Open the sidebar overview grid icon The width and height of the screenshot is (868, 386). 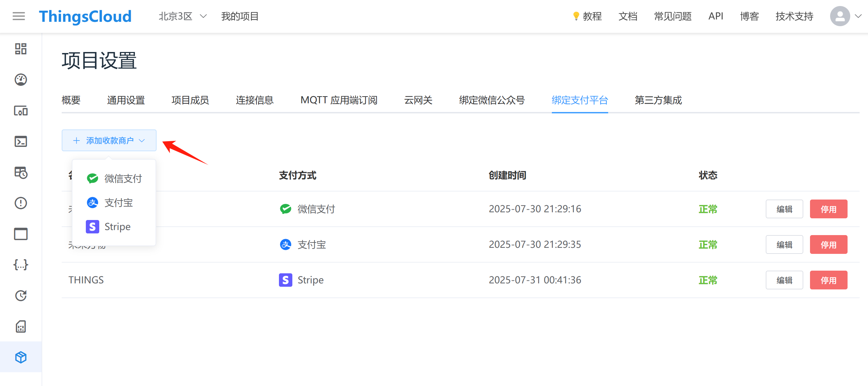[20, 49]
